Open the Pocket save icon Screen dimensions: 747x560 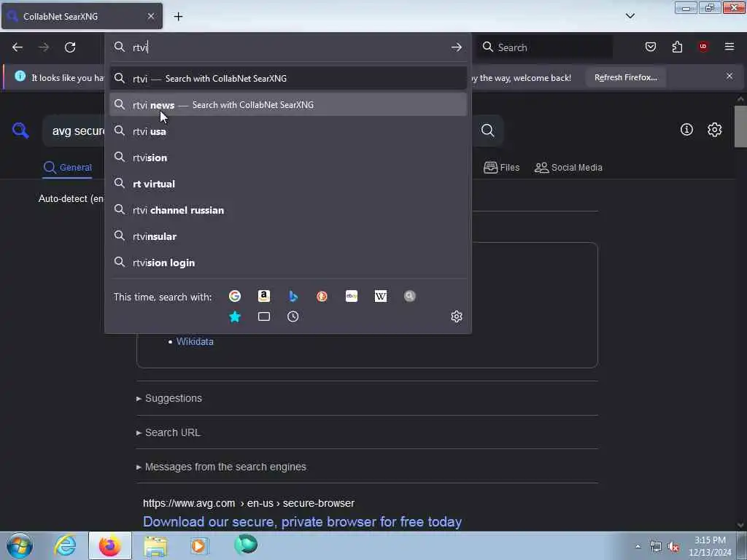(651, 47)
